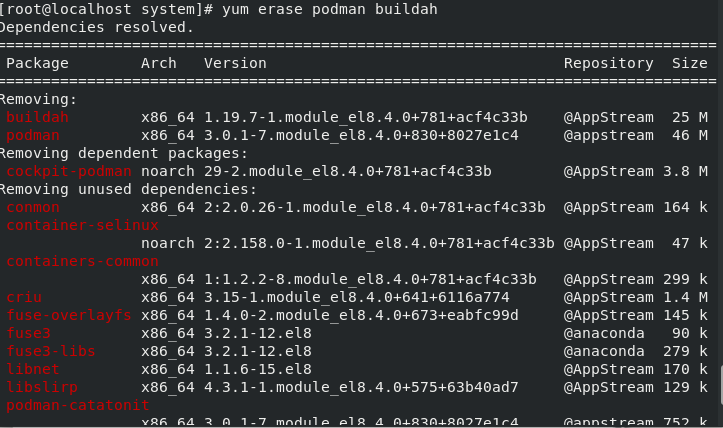Click the Size column header
Image resolution: width=723 pixels, height=428 pixels.
pos(689,63)
